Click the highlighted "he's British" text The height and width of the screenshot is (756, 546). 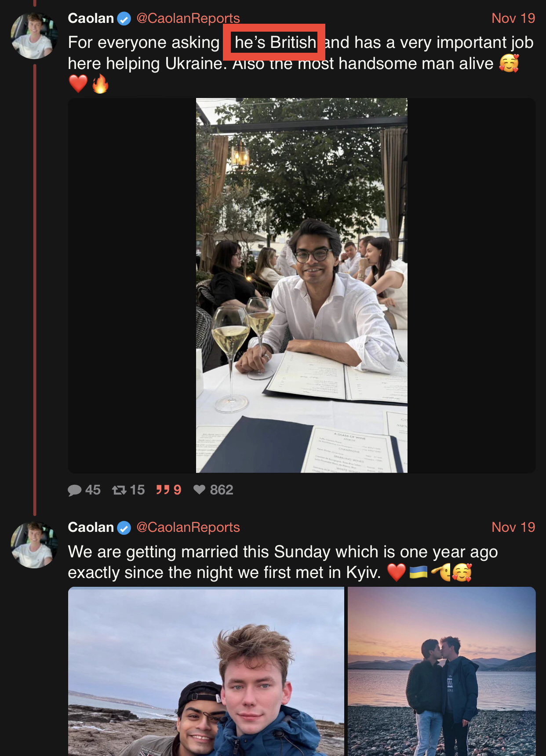[275, 43]
